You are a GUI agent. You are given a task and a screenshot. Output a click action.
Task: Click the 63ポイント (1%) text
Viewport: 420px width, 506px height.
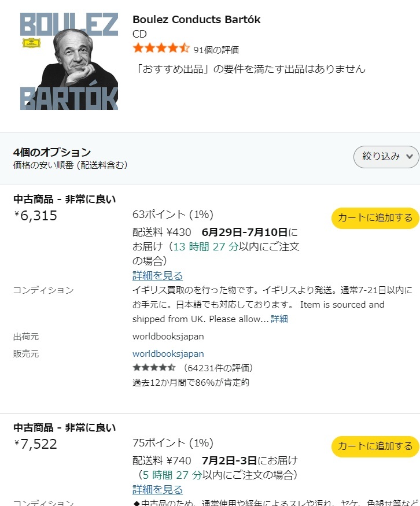172,215
